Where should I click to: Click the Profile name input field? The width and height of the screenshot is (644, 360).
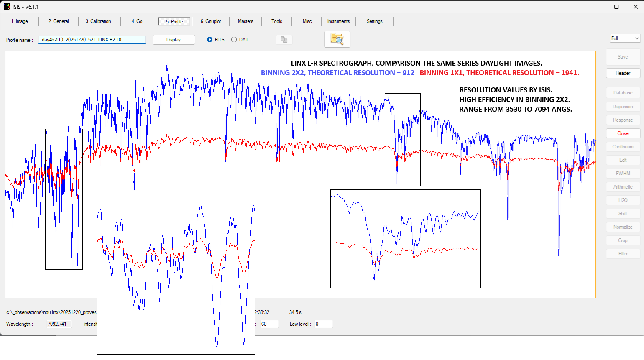pyautogui.click(x=92, y=40)
